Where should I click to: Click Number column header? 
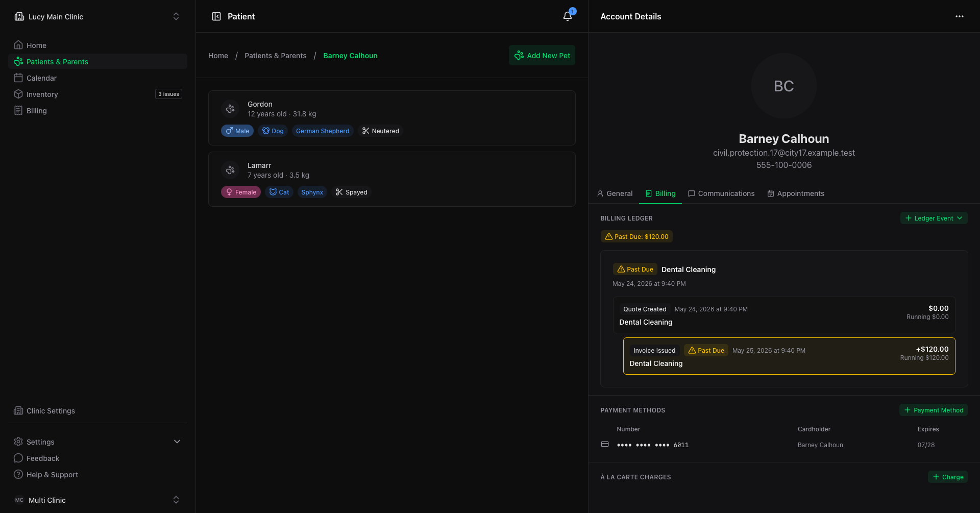pyautogui.click(x=628, y=429)
